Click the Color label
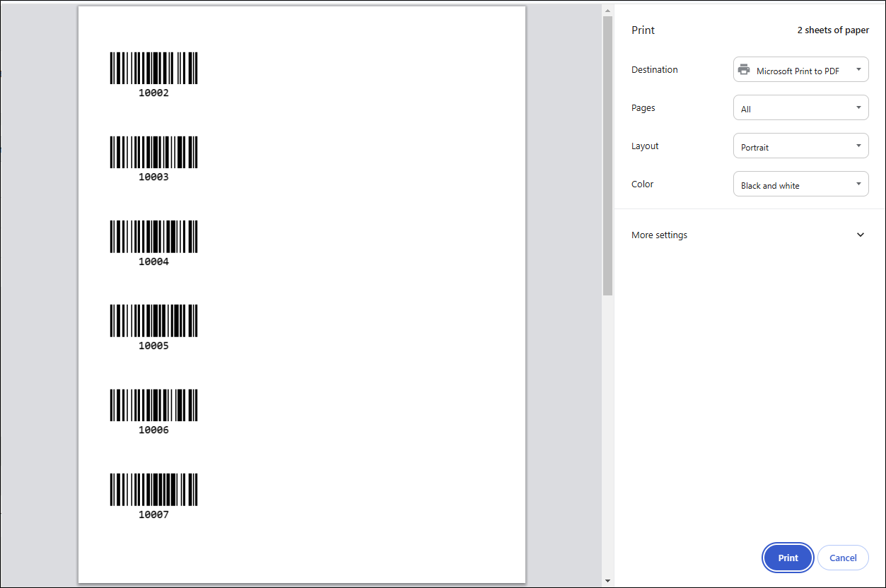This screenshot has width=886, height=588. click(x=643, y=184)
